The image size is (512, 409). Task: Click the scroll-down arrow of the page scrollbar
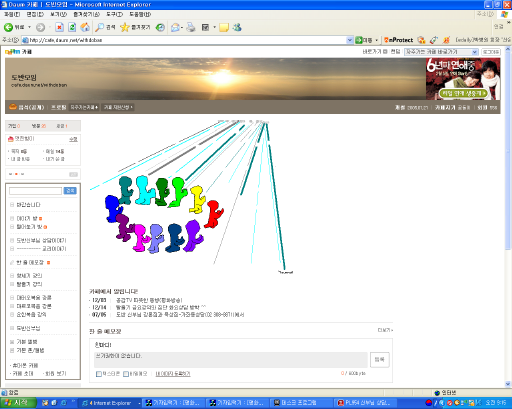508,384
